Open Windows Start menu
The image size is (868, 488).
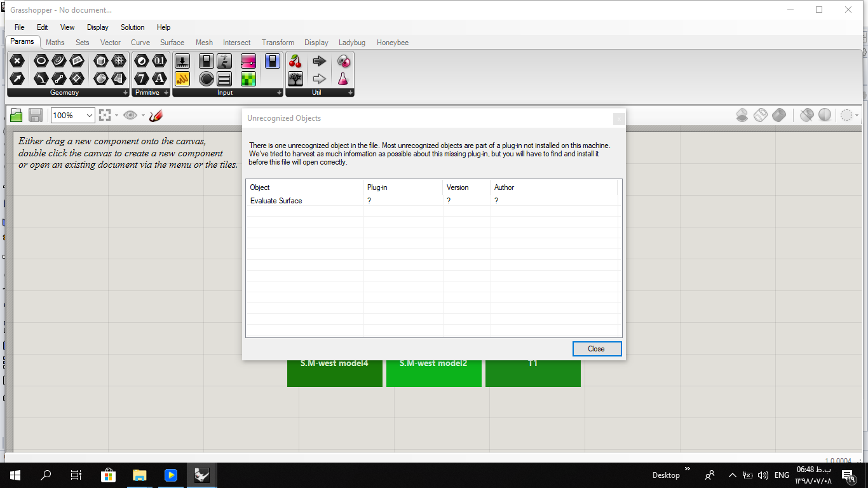point(15,475)
